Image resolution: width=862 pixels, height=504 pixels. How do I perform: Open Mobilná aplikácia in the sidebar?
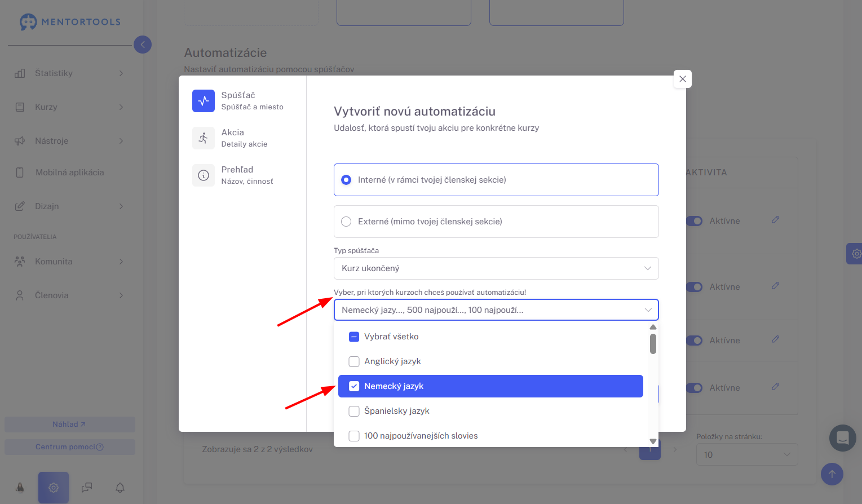coord(69,173)
